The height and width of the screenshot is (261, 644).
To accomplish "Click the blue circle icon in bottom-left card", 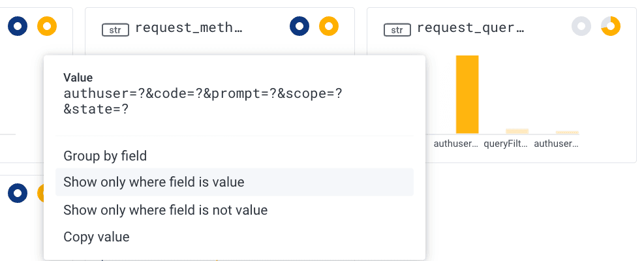I will pyautogui.click(x=18, y=193).
